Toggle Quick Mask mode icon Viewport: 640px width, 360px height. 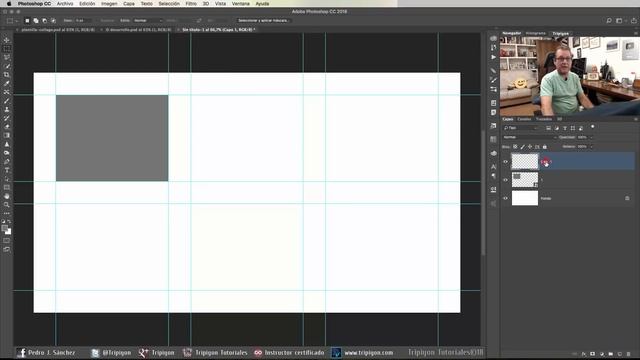(x=7, y=240)
